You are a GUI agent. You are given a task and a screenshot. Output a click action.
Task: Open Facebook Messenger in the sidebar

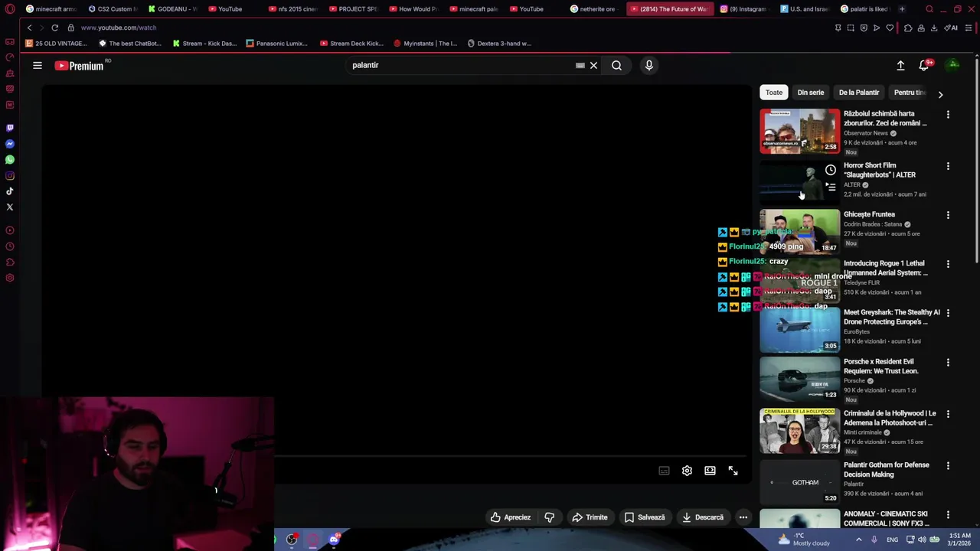tap(10, 144)
